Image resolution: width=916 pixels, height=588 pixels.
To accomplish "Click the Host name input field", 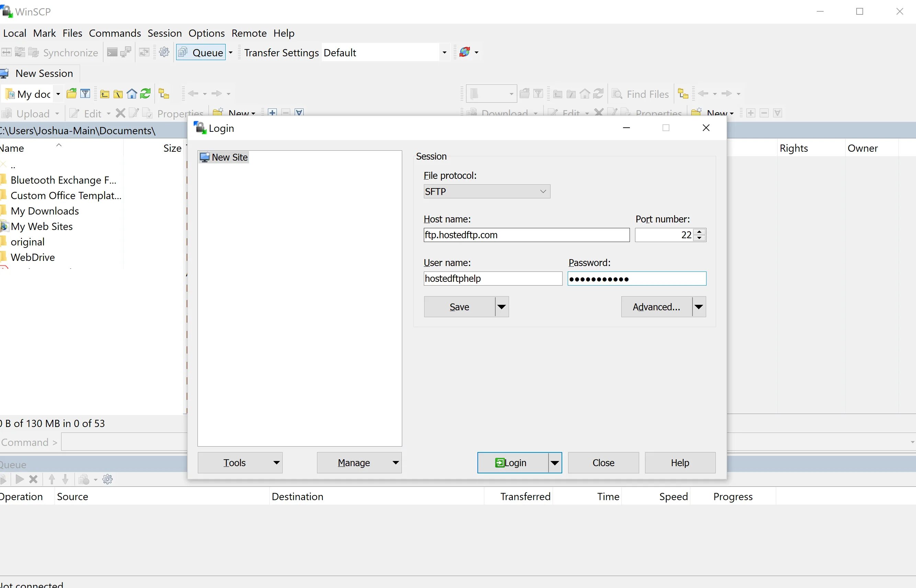I will point(526,235).
